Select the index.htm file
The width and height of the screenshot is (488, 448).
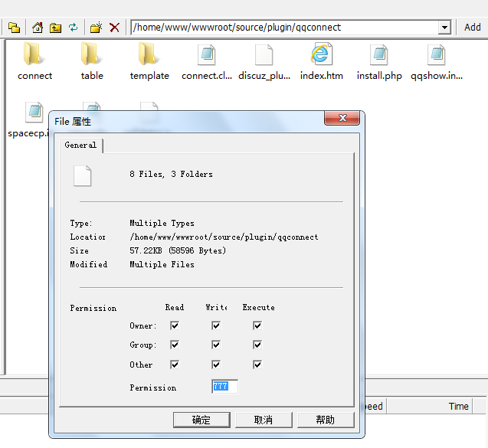[x=321, y=55]
